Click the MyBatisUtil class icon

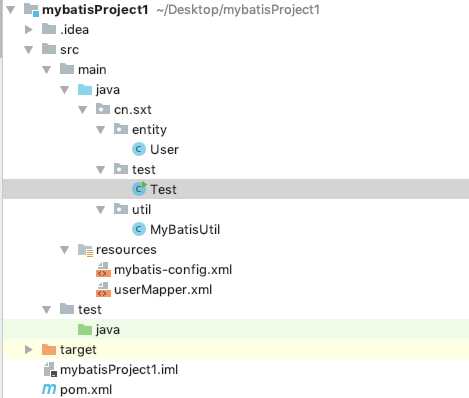(139, 229)
